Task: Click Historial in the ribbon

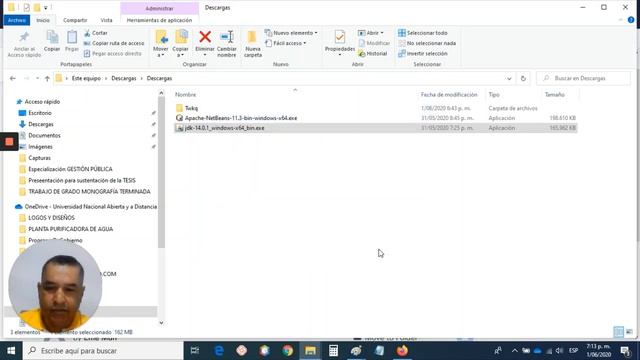Action: [372, 53]
